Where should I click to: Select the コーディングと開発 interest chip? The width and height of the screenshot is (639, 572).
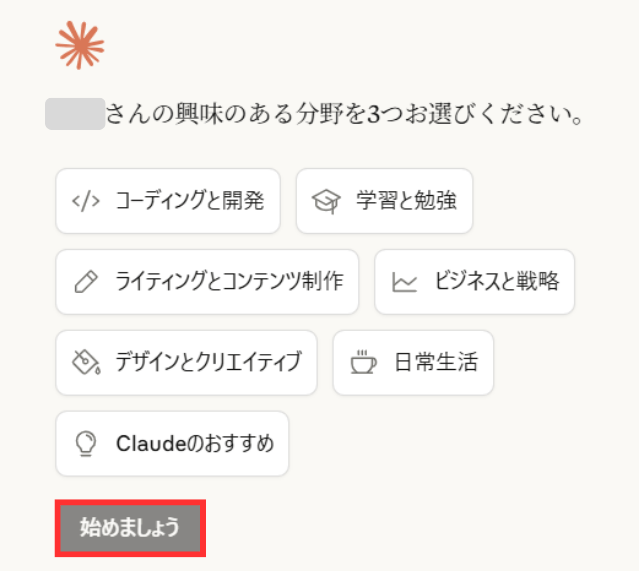point(168,201)
